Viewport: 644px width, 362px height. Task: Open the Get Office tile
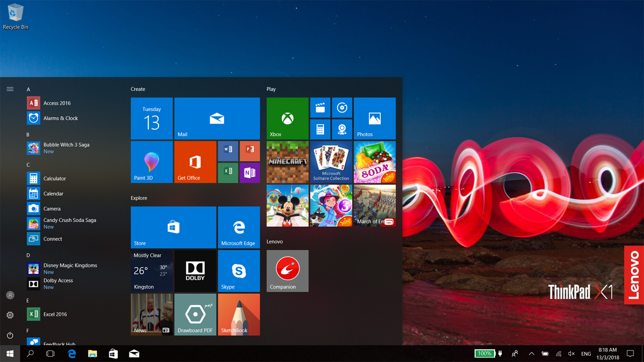(195, 162)
